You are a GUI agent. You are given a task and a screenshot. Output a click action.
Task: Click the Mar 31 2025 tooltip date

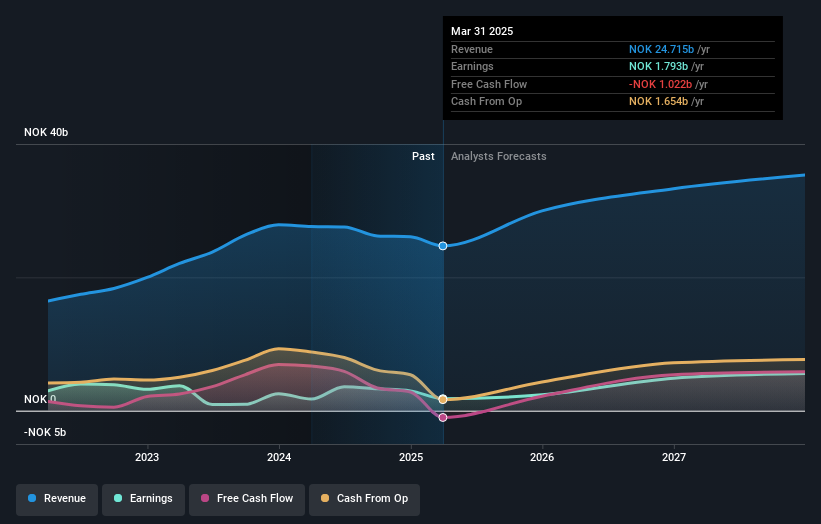point(482,31)
